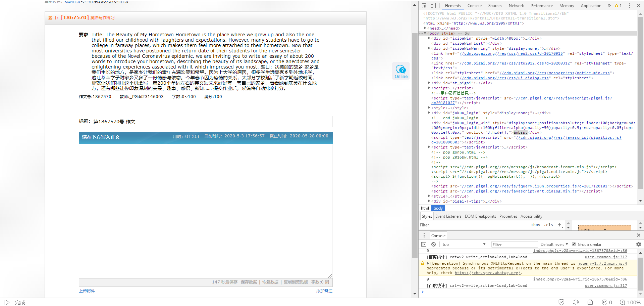Open the Online help chat widget

tap(401, 71)
